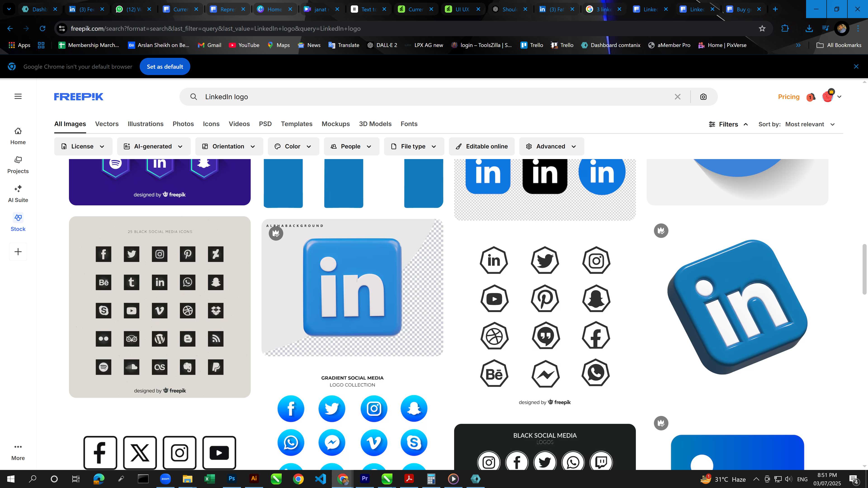Open Chrome extensions puzzle icon
This screenshot has width=868, height=488.
(x=785, y=29)
